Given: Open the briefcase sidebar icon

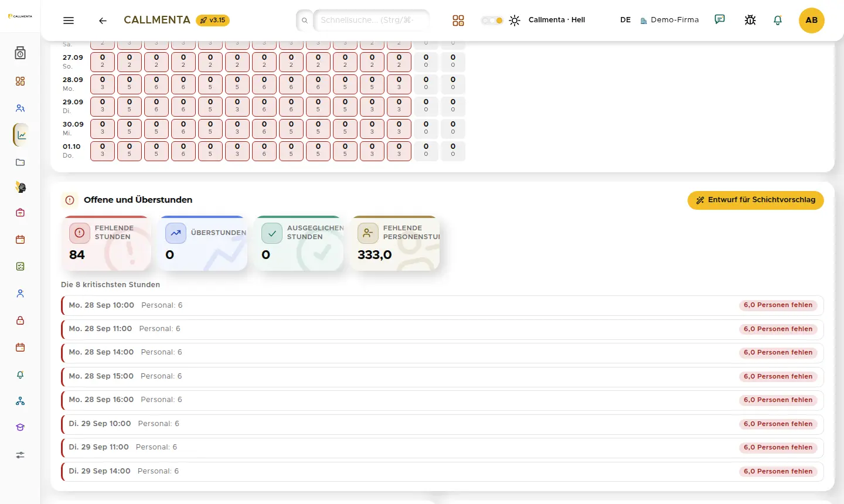Looking at the screenshot, I should coord(21,213).
